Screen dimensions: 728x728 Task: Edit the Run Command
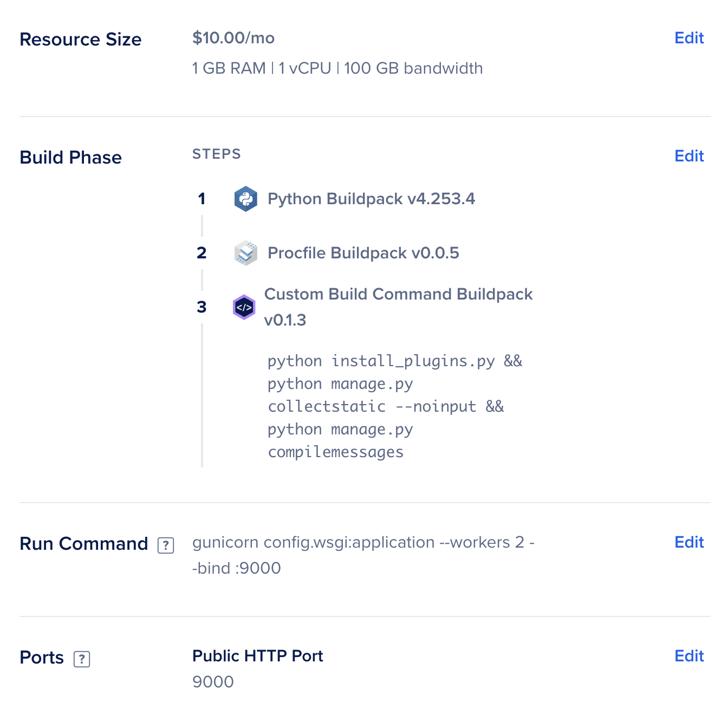click(x=688, y=542)
